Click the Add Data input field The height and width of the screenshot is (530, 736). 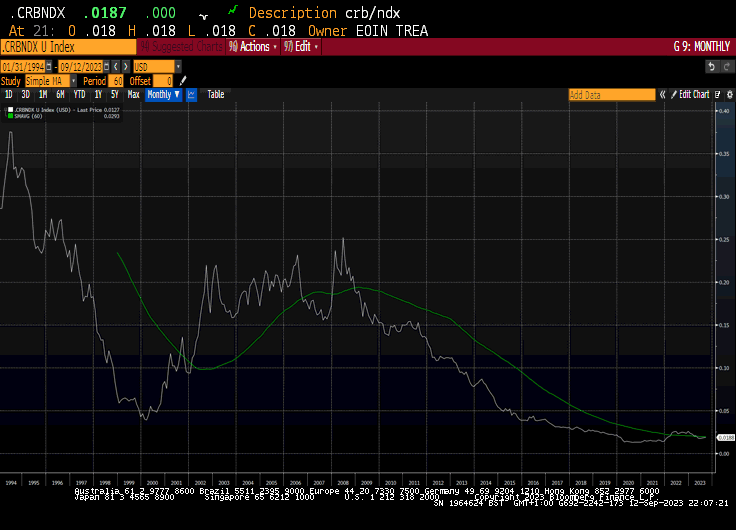click(x=611, y=94)
